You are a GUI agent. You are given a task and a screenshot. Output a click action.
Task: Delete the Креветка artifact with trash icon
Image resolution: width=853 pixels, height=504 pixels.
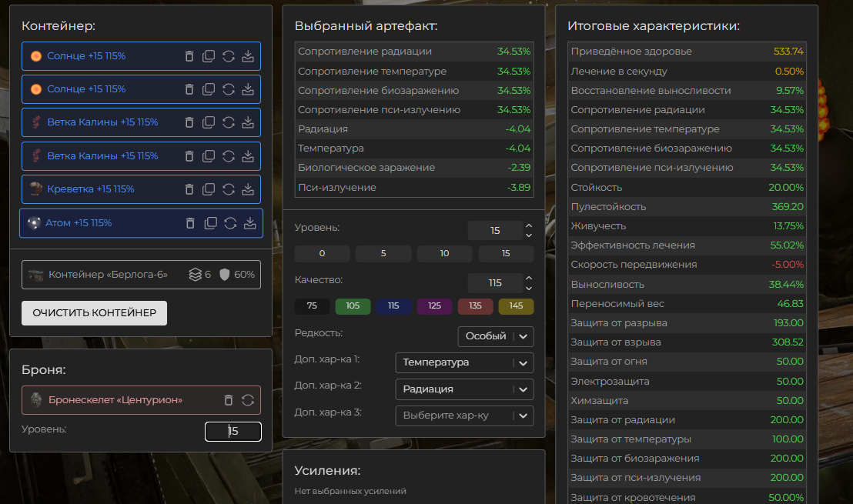pos(189,189)
